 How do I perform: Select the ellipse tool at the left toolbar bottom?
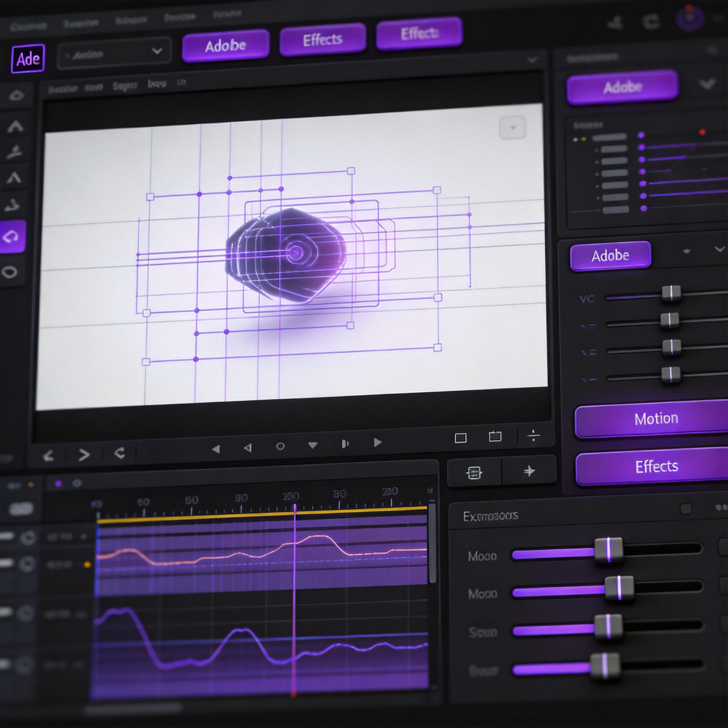[x=10, y=272]
